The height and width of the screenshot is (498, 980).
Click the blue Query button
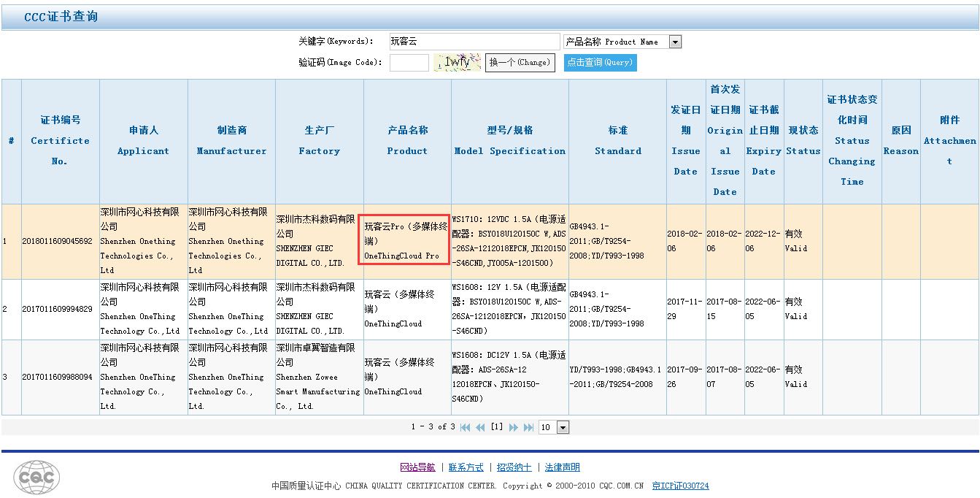[x=600, y=63]
